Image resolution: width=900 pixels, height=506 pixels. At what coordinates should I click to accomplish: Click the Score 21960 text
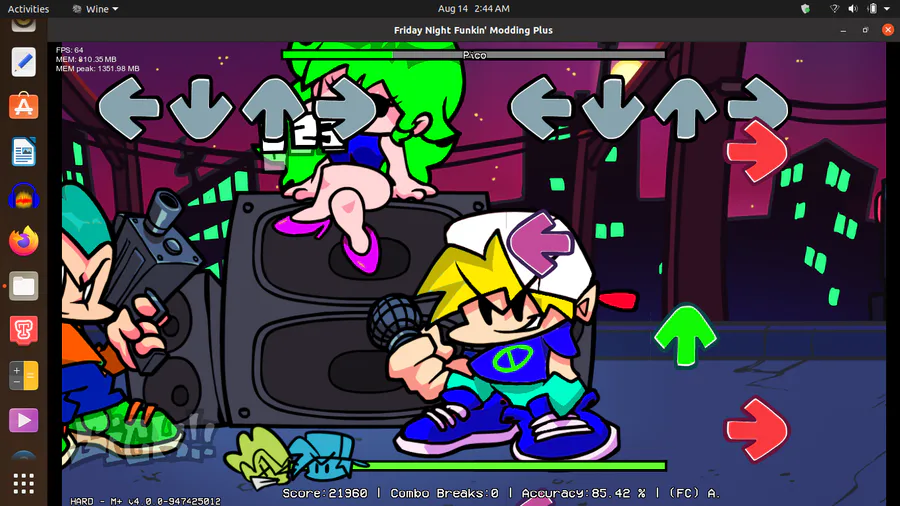(325, 493)
